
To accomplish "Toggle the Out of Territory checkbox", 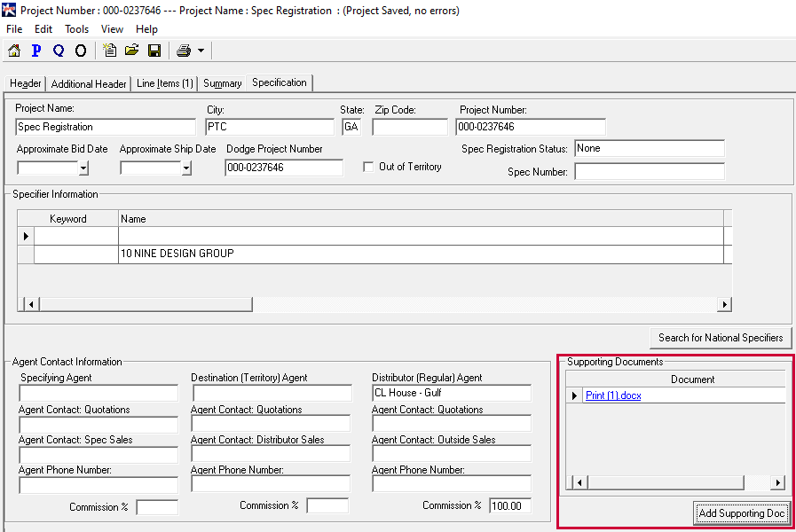I will tap(370, 167).
